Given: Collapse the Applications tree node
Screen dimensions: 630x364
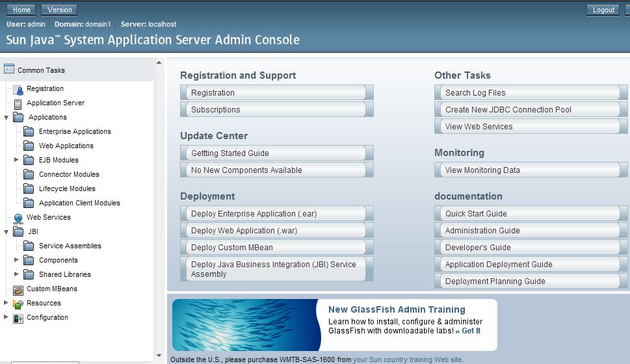Looking at the screenshot, I should click(x=6, y=118).
